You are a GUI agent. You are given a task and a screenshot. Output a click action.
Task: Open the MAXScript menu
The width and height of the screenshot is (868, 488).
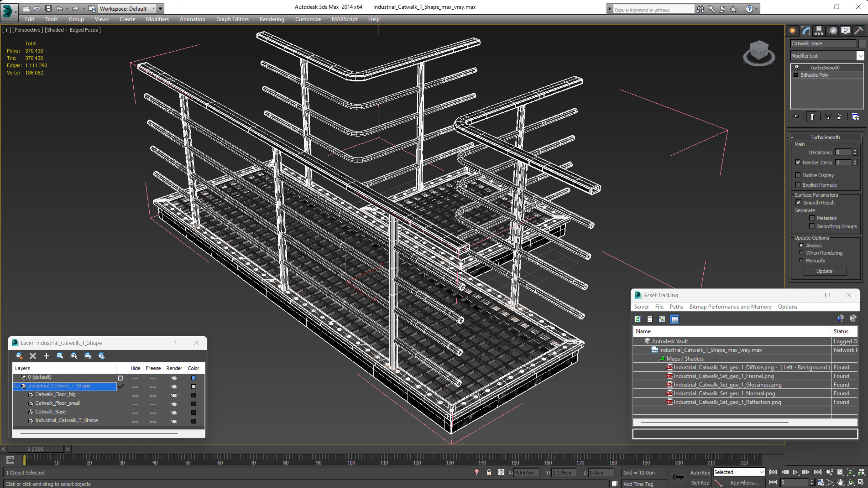point(344,19)
